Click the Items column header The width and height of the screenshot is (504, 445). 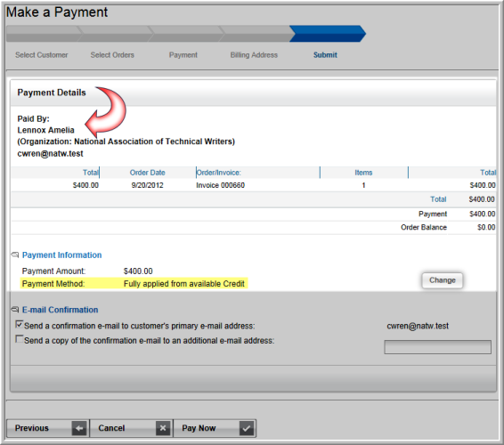363,173
